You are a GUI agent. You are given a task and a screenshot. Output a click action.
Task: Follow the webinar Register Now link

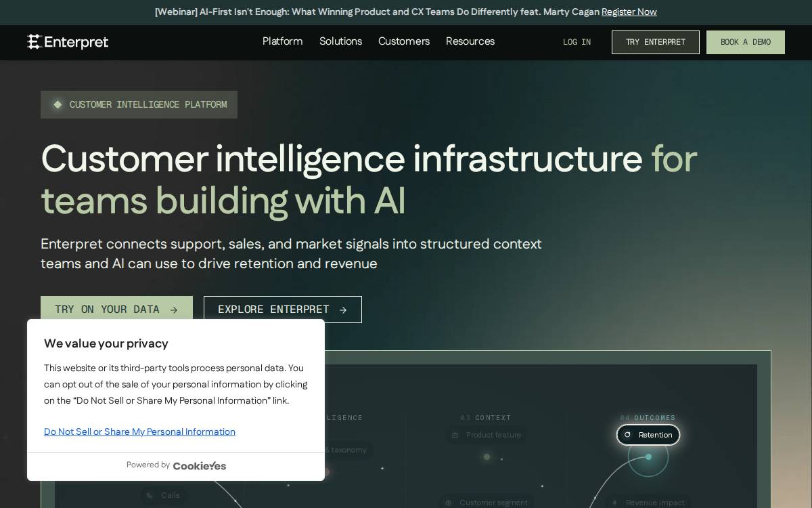[629, 12]
